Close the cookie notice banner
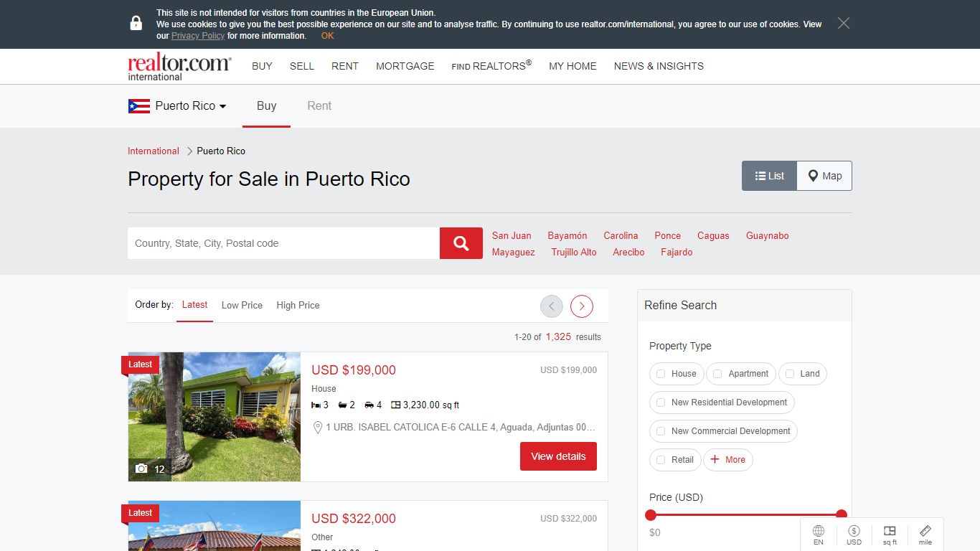This screenshot has height=551, width=980. click(844, 23)
